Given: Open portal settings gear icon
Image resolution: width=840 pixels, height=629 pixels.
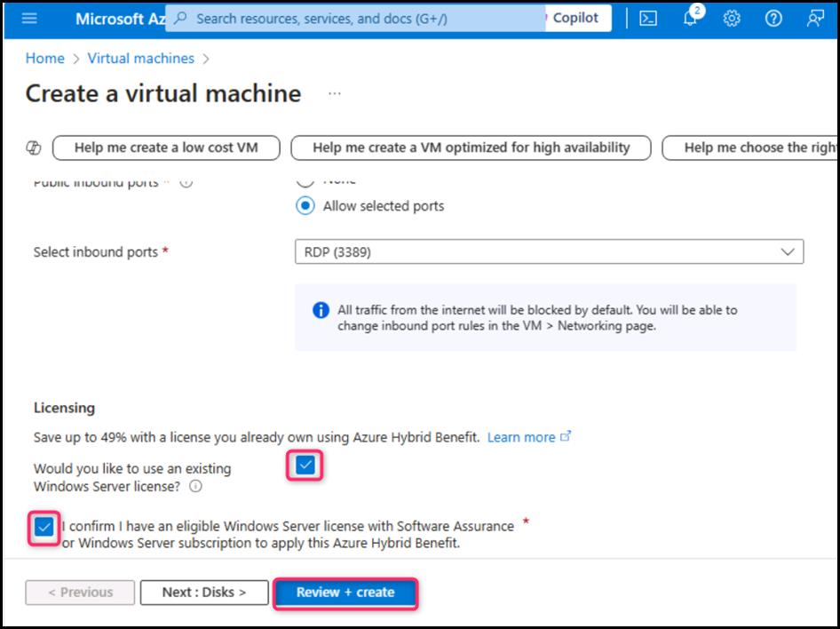Looking at the screenshot, I should tap(732, 19).
